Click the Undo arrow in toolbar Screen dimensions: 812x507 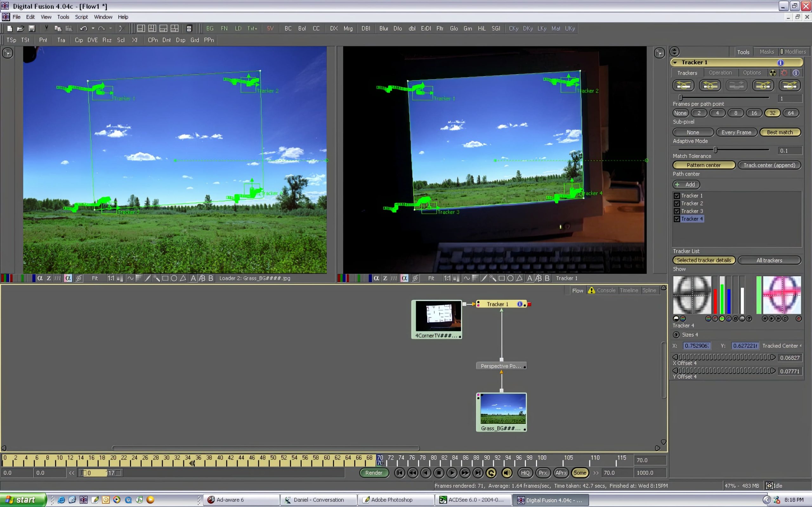(x=83, y=29)
